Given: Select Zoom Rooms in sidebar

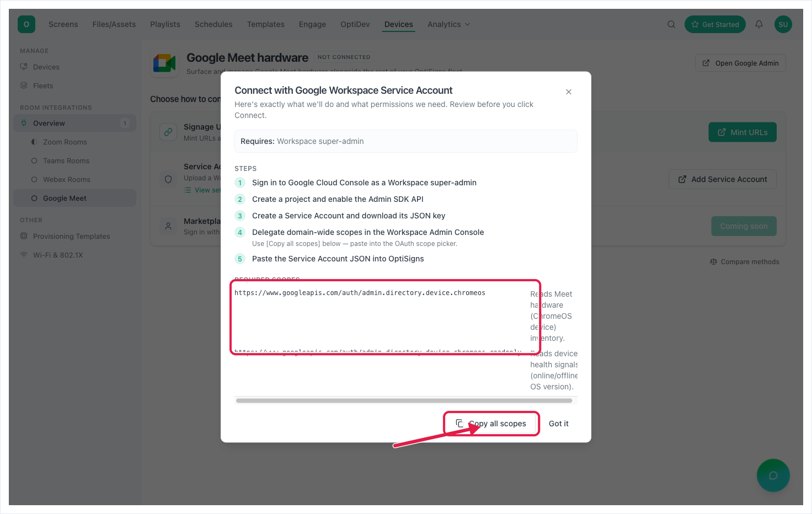Looking at the screenshot, I should [74, 142].
